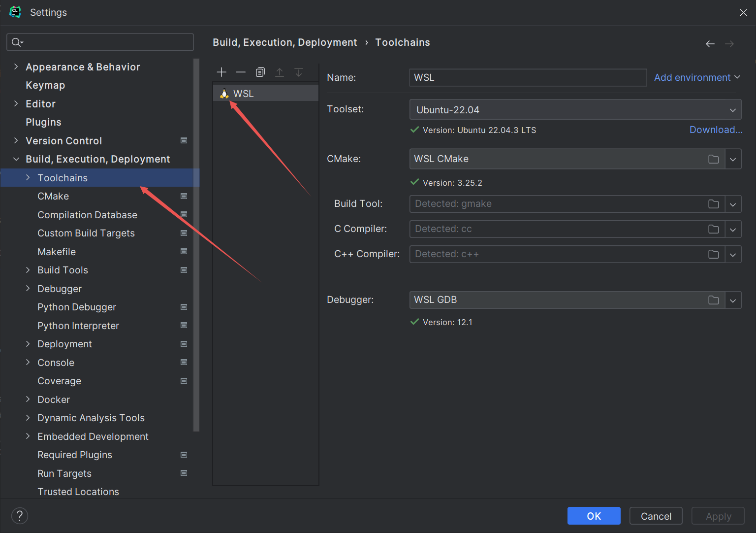Click the settings tree scrollbar
This screenshot has width=756, height=533.
196,245
